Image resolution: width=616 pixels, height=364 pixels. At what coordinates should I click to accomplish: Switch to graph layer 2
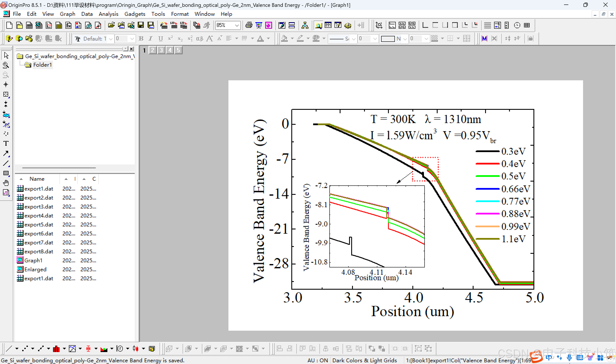[153, 50]
